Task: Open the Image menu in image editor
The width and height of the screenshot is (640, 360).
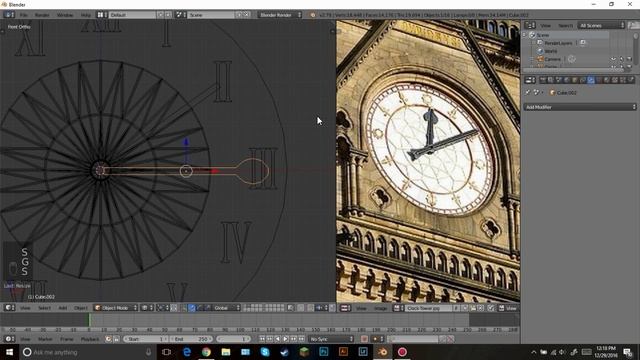Action: pos(380,308)
